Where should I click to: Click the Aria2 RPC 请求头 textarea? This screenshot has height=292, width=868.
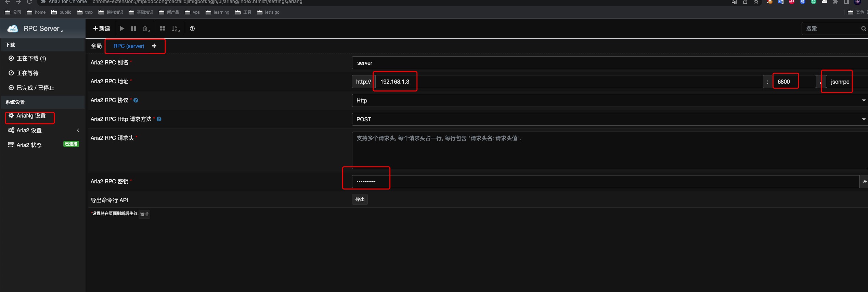pos(610,150)
